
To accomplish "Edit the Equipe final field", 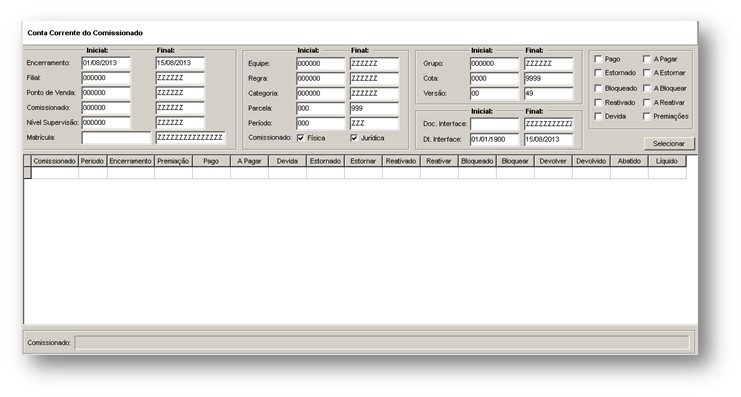I will pyautogui.click(x=374, y=64).
